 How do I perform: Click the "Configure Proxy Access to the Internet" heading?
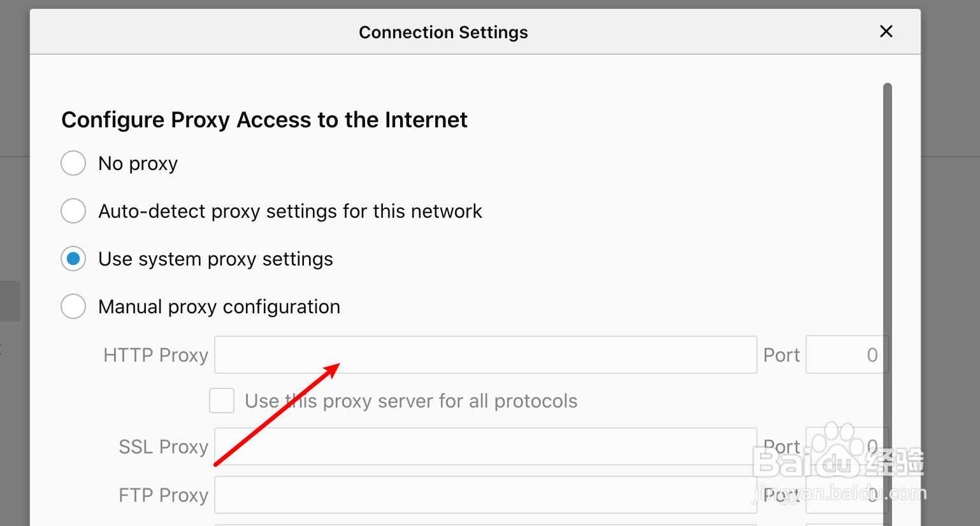pos(264,120)
